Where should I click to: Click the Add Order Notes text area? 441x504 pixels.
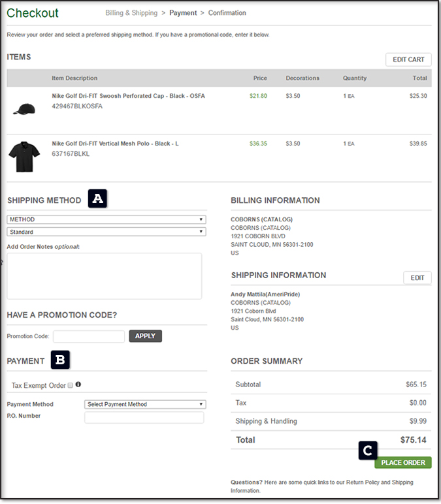click(105, 276)
